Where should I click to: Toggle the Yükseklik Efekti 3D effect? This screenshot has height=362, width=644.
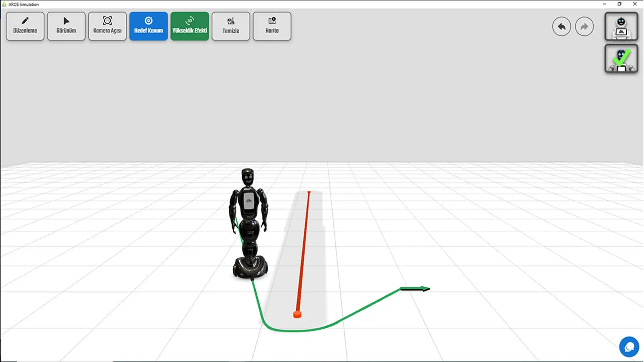pyautogui.click(x=190, y=26)
